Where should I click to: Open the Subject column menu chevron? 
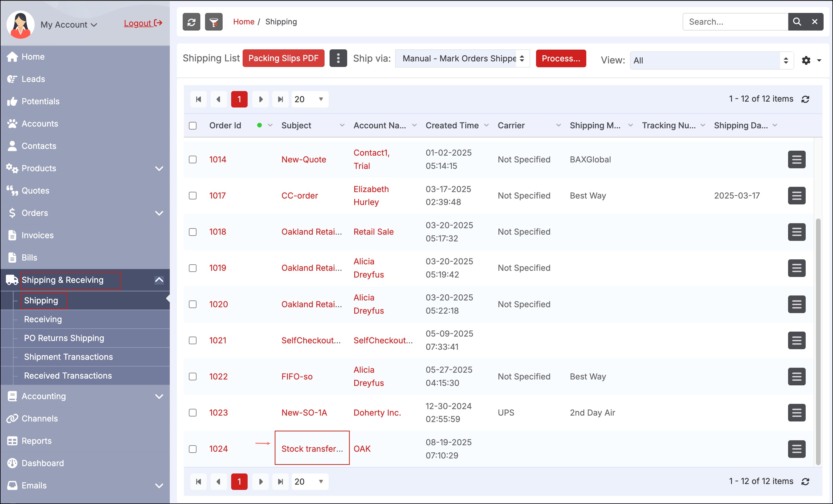342,125
